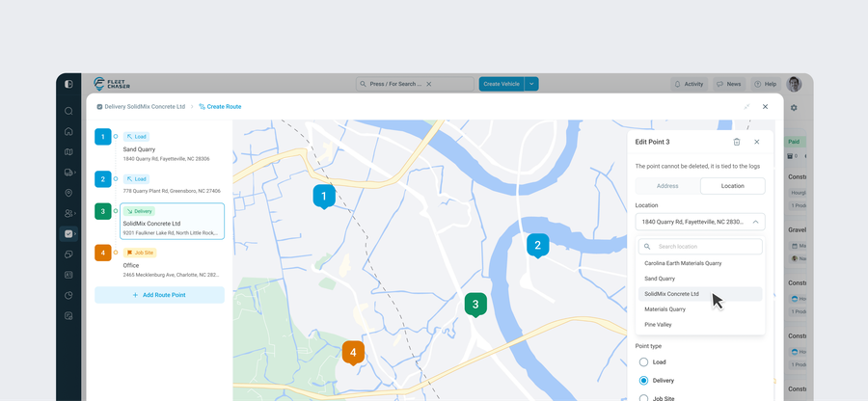Toggle the sidebar collapse icon at top

[68, 84]
